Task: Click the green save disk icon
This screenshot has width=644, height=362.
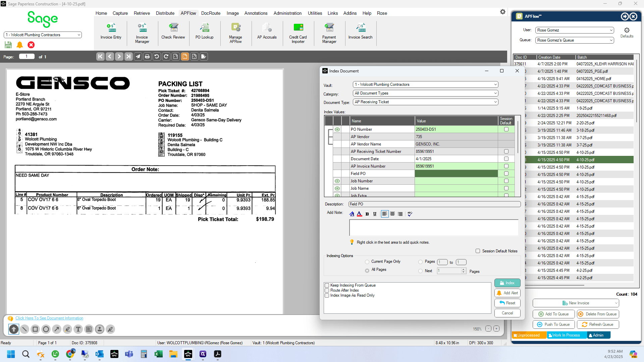Action: (8, 45)
